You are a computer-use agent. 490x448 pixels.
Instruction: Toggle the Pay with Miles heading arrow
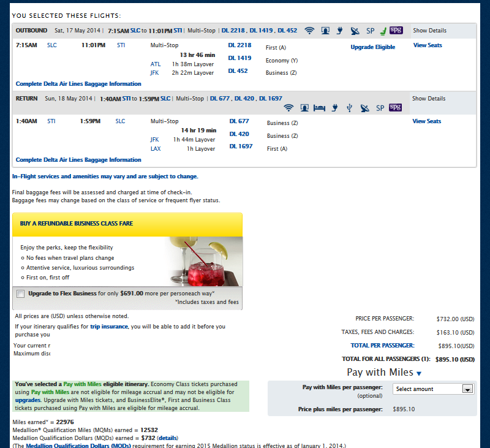pos(419,373)
